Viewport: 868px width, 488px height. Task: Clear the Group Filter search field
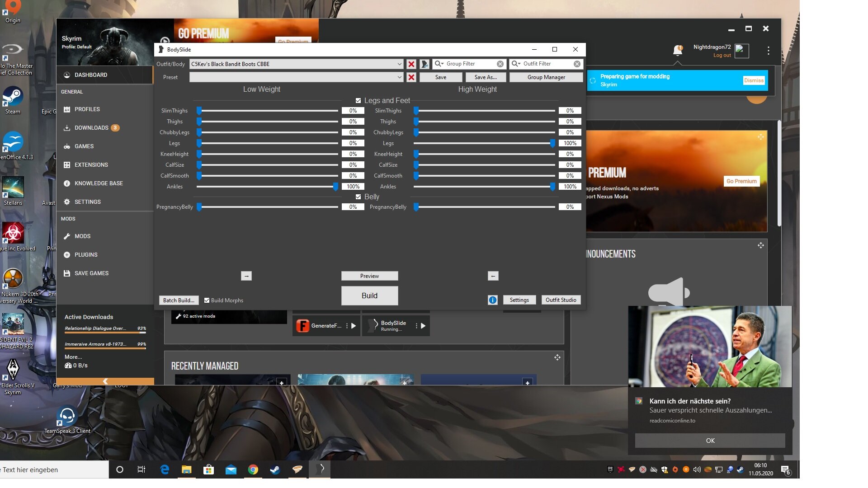click(x=500, y=64)
